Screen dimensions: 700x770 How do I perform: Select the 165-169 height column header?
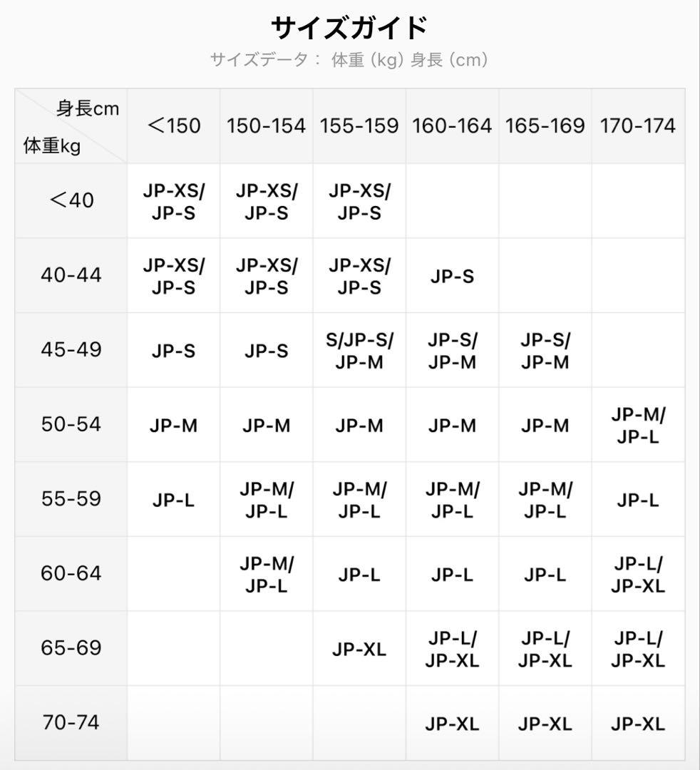point(545,125)
